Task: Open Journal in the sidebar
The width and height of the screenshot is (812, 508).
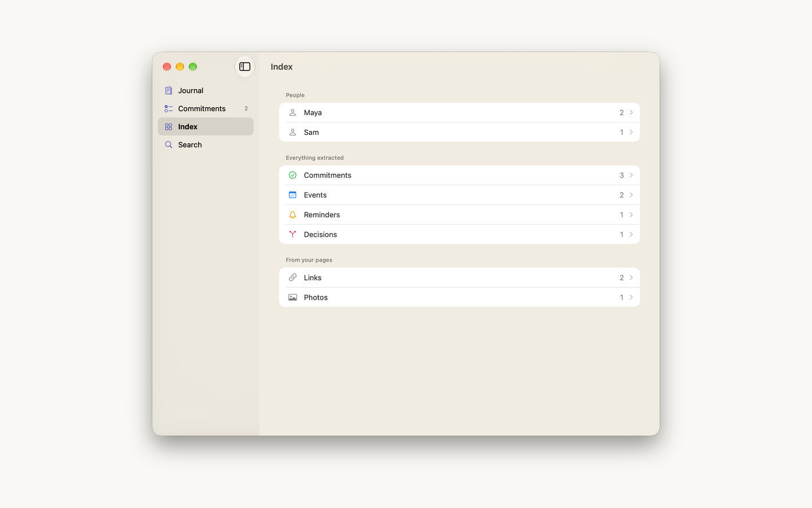Action: click(x=206, y=90)
